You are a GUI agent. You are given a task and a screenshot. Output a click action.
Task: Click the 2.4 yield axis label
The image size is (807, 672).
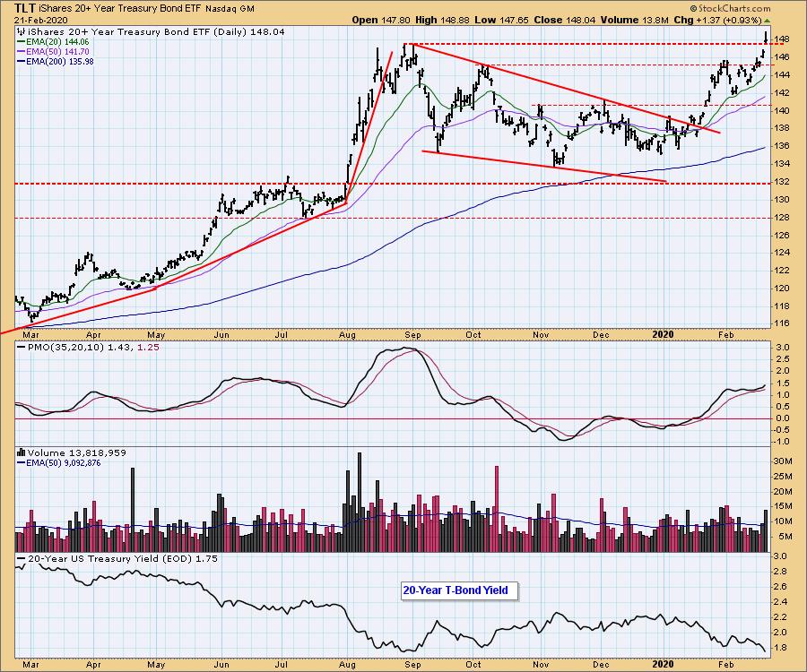780,601
